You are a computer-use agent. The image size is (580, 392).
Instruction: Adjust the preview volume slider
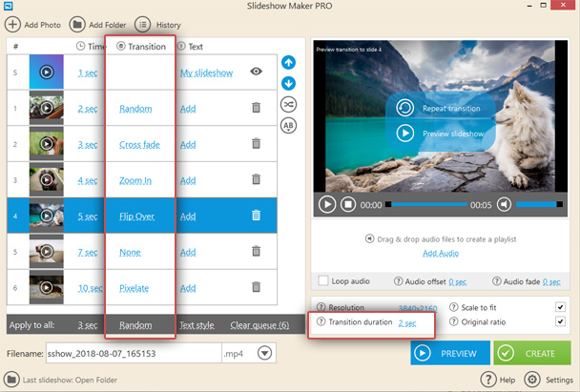[x=539, y=204]
